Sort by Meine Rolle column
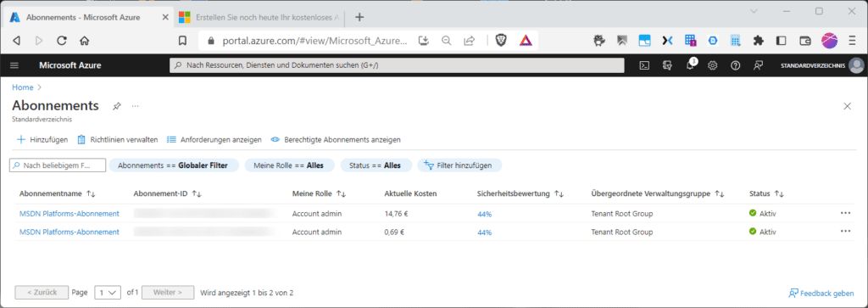The image size is (868, 308). coord(319,194)
